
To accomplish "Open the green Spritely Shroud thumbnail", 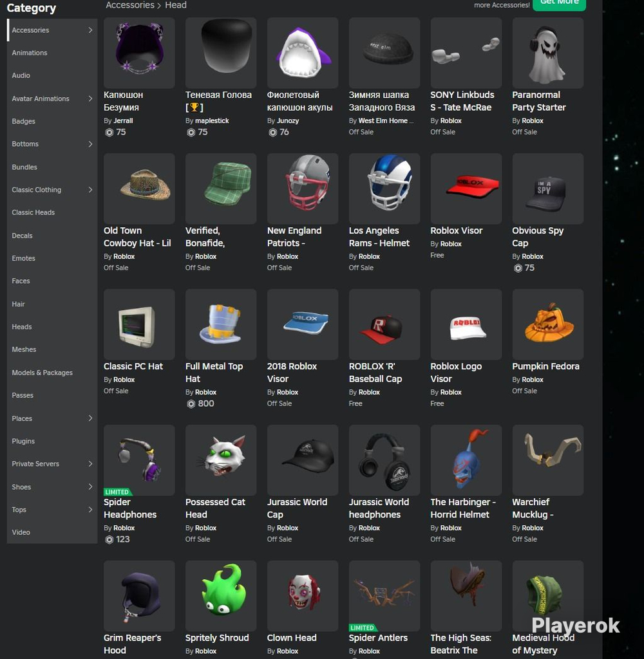I will [x=221, y=596].
